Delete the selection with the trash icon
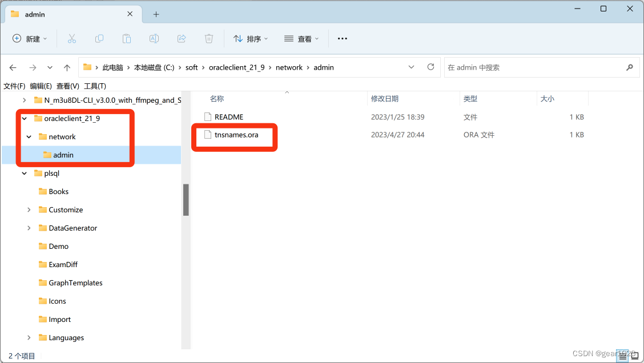The image size is (644, 363). click(x=208, y=38)
